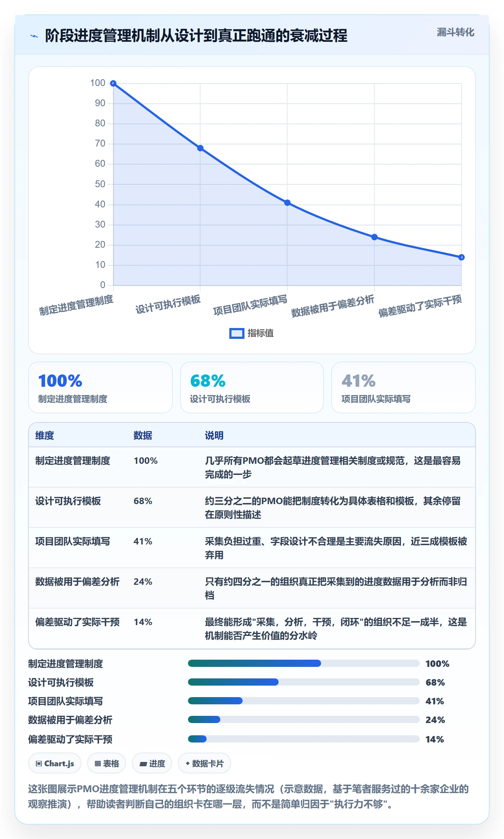Click the progress bar for 偏差驱动了实际干预
Viewport: 504px width, 839px height.
point(304,739)
